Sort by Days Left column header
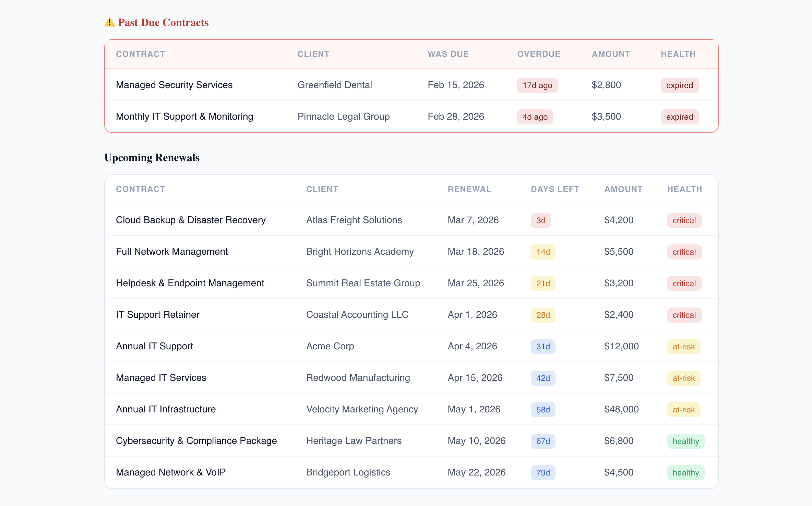 click(555, 189)
